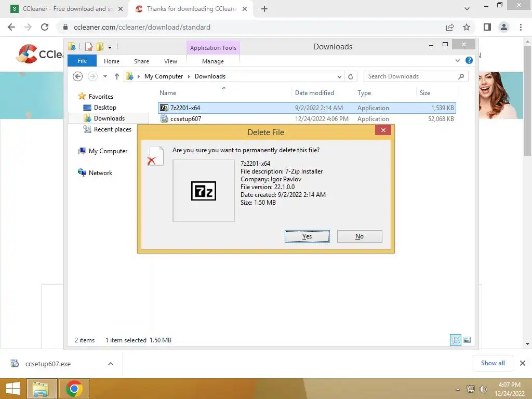
Task: Select My Computer in navigation pane
Action: pyautogui.click(x=108, y=151)
